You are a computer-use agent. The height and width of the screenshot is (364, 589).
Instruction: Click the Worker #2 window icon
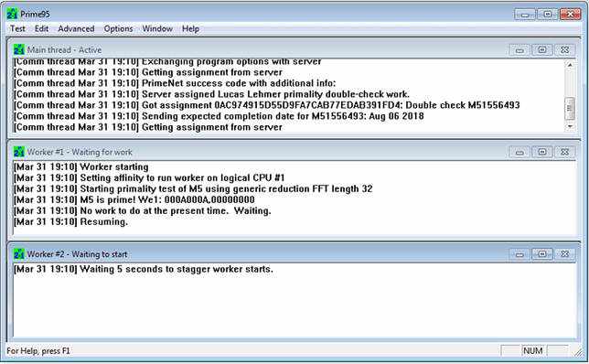pos(19,254)
